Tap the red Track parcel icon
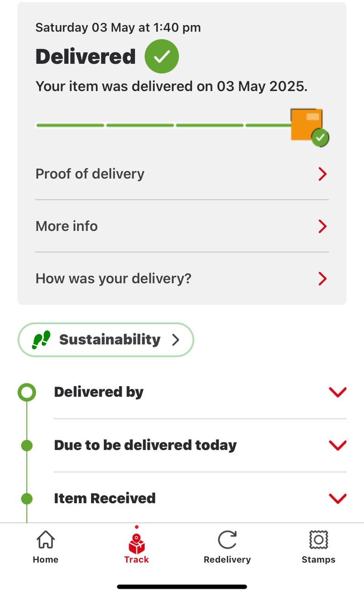364x596 pixels. pos(136,543)
